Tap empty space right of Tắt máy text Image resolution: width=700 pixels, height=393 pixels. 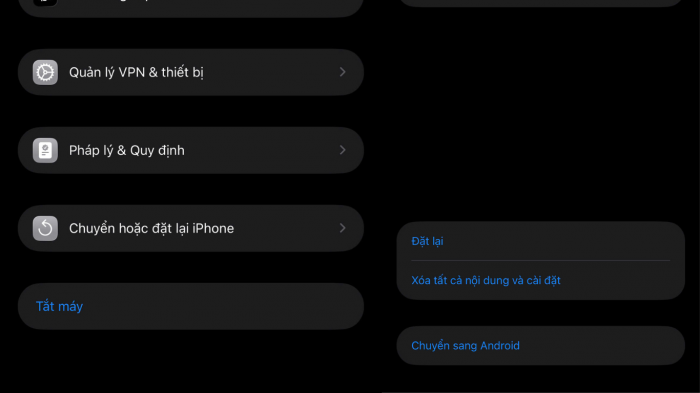coord(223,306)
